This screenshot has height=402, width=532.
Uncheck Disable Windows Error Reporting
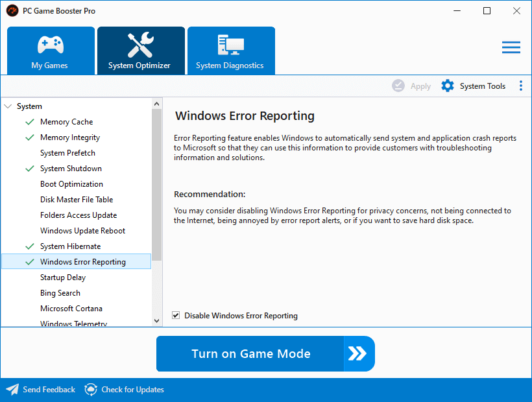pos(176,315)
